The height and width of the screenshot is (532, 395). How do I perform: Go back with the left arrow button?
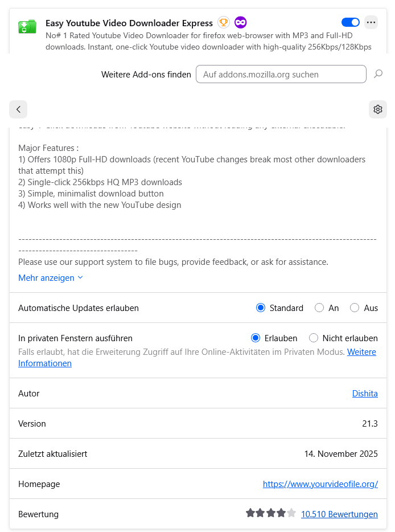[18, 109]
